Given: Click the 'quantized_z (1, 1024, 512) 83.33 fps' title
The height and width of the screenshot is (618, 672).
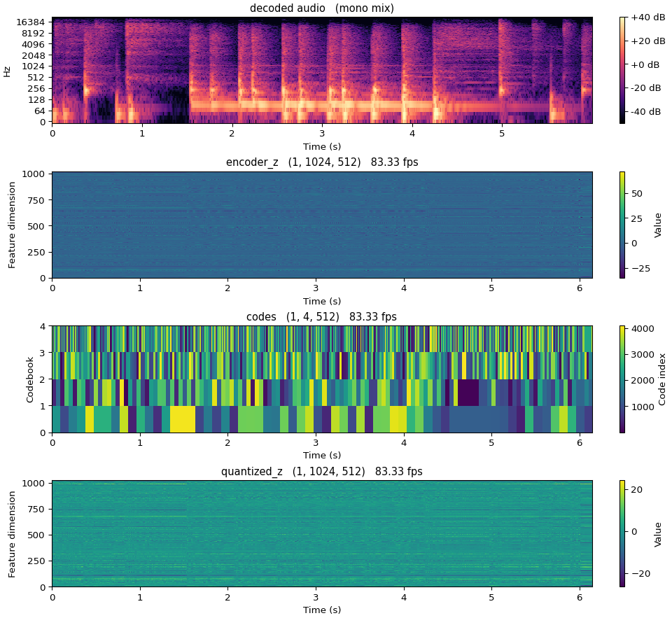Looking at the screenshot, I should [322, 472].
